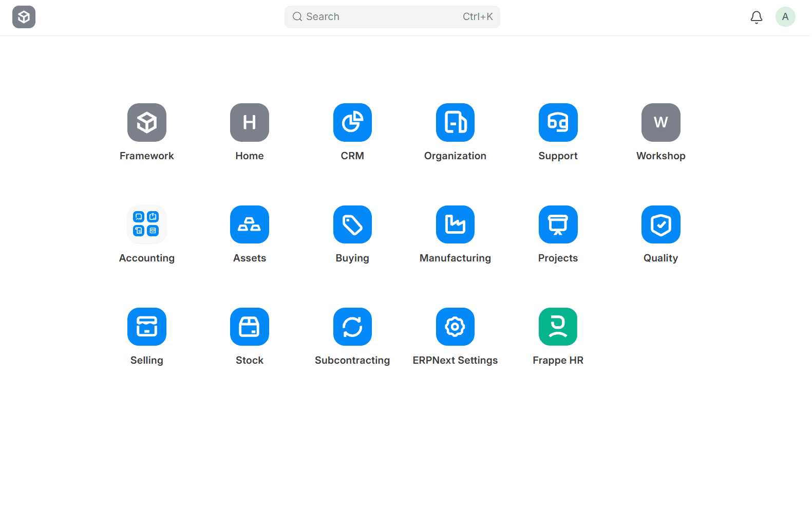Open the ERPNext Settings gear icon

(455, 327)
